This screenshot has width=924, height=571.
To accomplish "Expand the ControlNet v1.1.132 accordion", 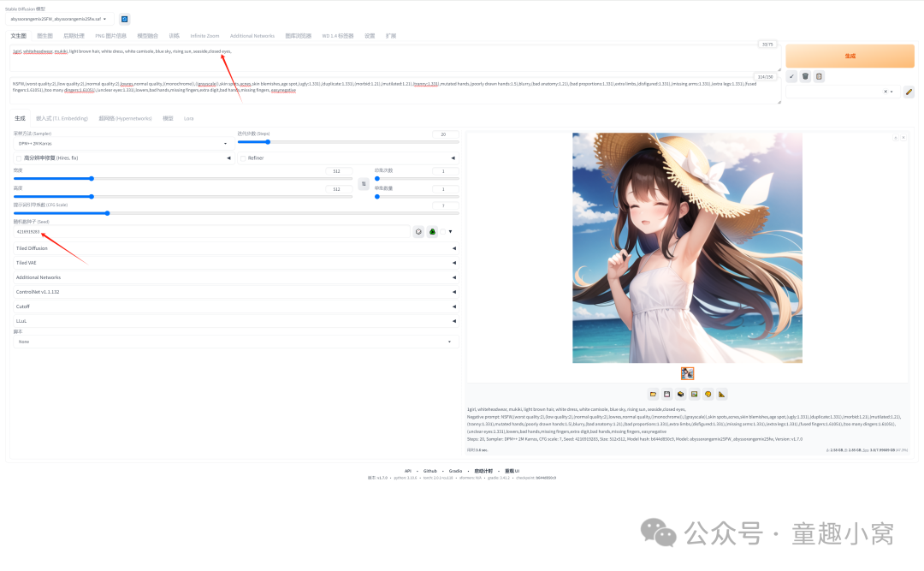I will (236, 292).
